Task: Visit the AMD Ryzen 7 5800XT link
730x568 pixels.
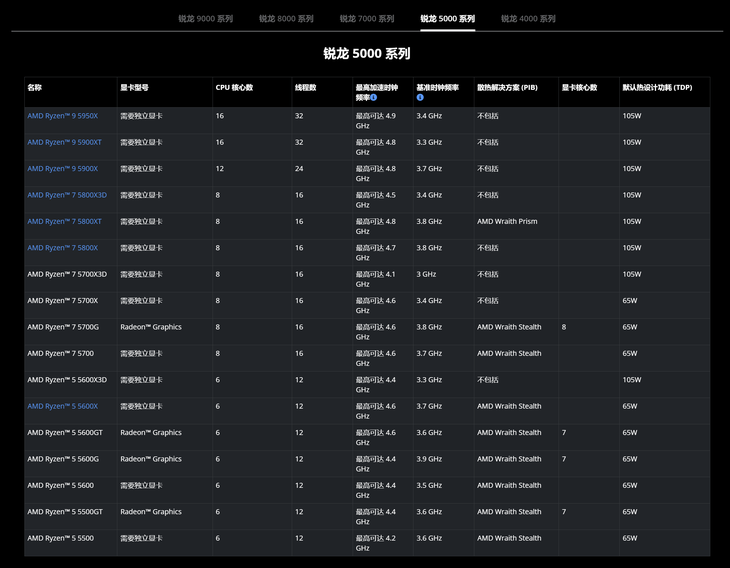Action: 64,221
